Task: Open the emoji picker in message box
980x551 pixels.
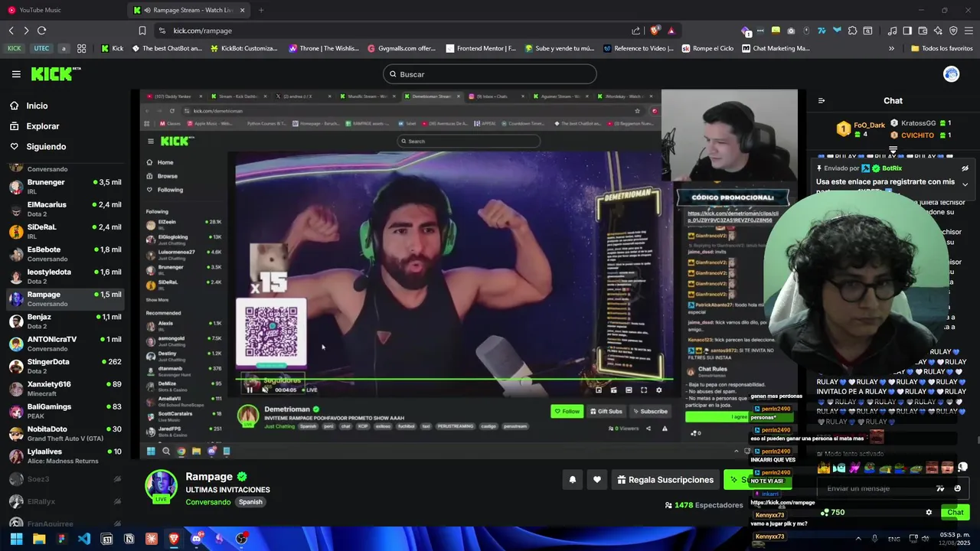Action: click(957, 488)
